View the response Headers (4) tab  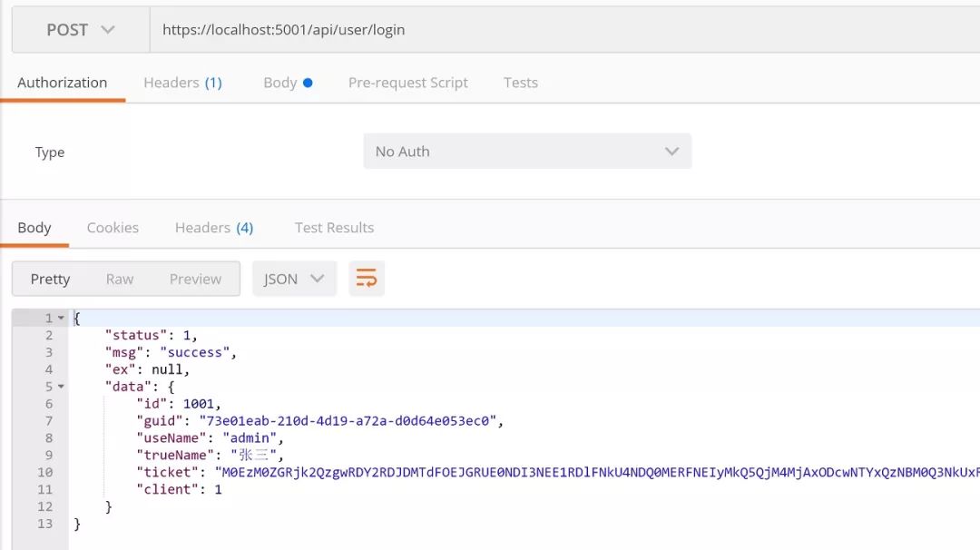pos(213,228)
